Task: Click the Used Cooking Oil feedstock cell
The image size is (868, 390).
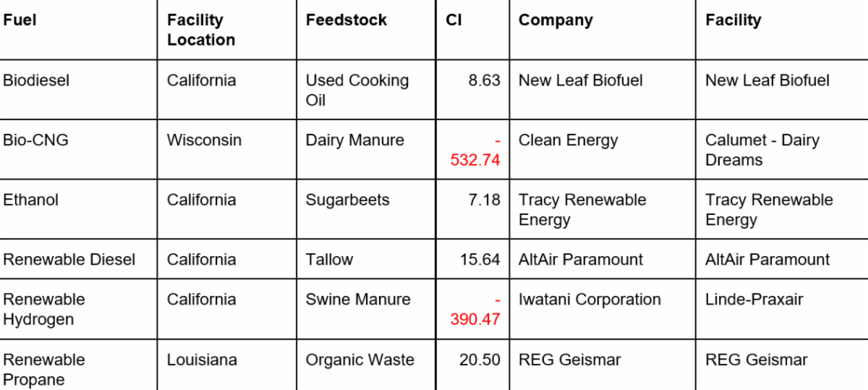Action: (x=357, y=90)
